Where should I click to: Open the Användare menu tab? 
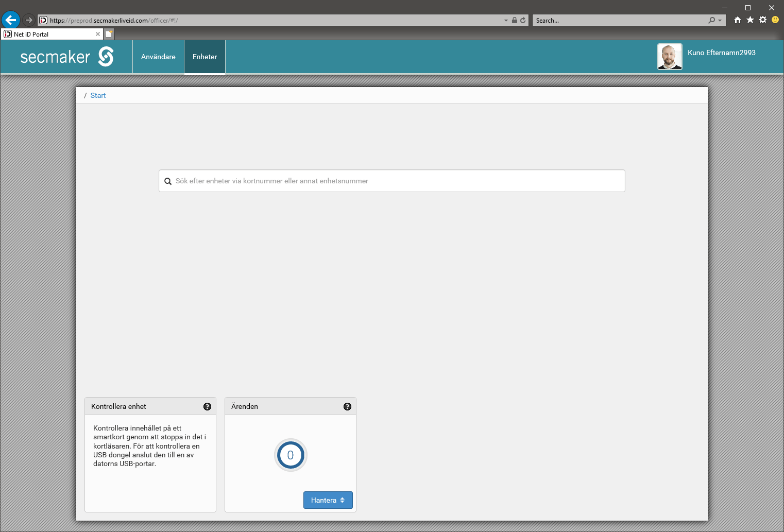[158, 57]
